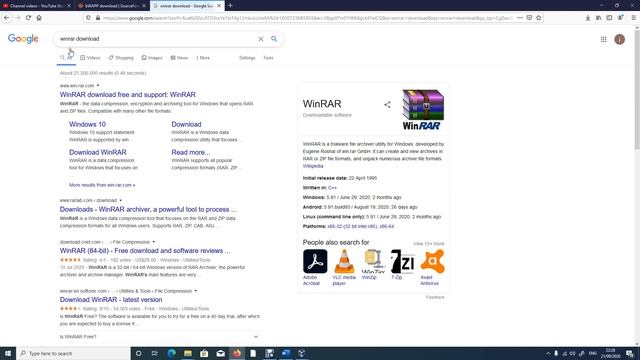This screenshot has width=640, height=360.
Task: Toggle the Firefox sidebar icon
Action: [609, 18]
